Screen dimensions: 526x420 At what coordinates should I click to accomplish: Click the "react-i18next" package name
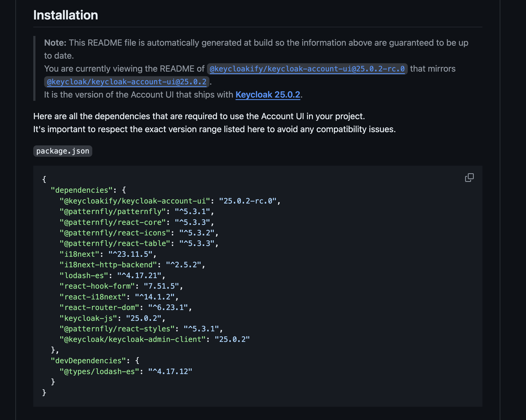(x=93, y=297)
